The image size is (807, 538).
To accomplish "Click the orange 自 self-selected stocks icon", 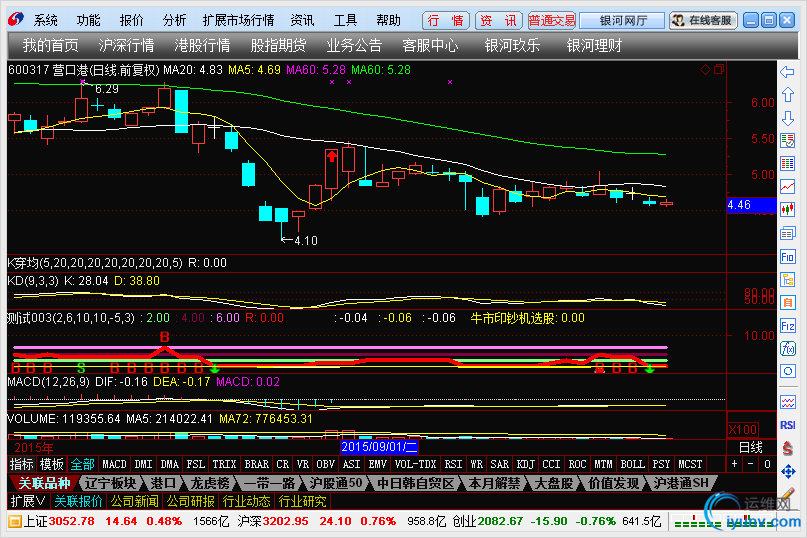I will point(787,302).
